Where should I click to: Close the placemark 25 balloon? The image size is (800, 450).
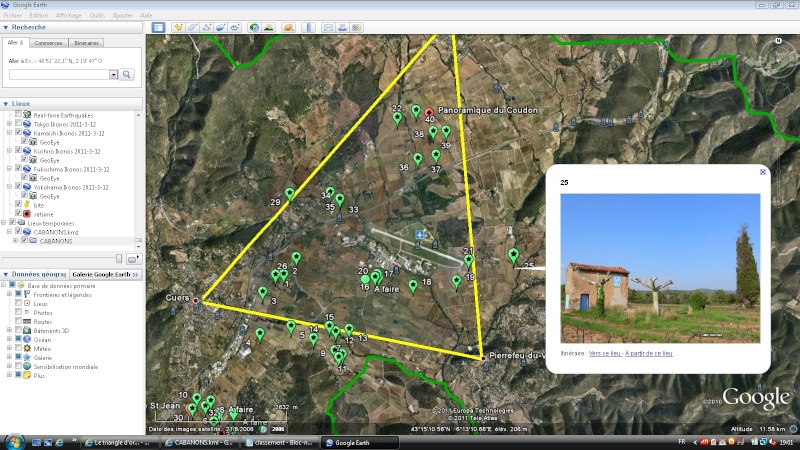pos(763,172)
